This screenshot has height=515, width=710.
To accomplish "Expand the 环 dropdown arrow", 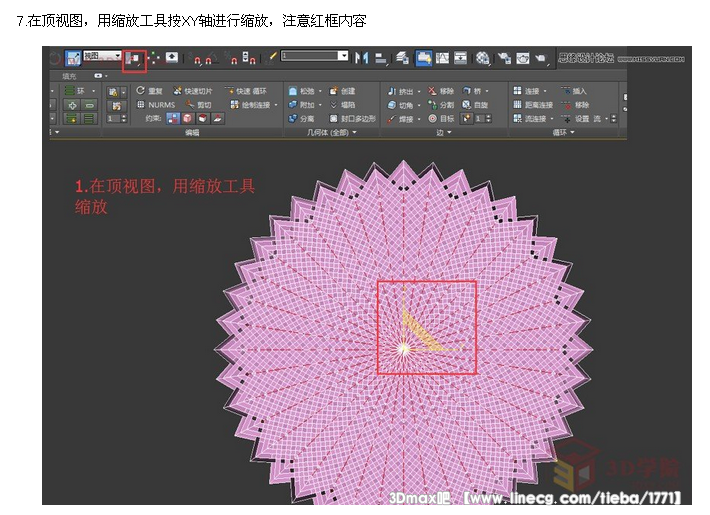I will coord(94,91).
